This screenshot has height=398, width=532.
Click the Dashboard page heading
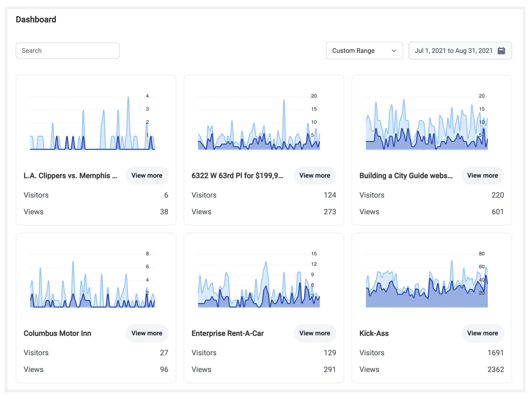point(36,19)
